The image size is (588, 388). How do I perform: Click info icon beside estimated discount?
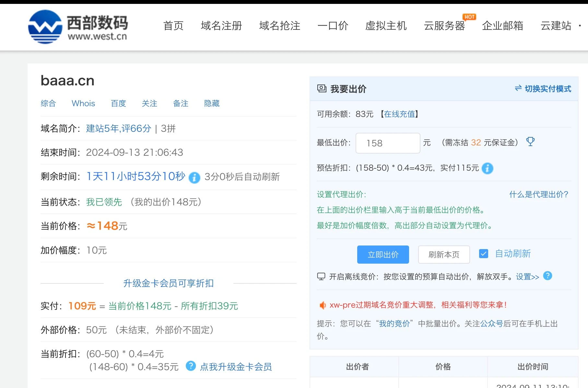coord(487,168)
